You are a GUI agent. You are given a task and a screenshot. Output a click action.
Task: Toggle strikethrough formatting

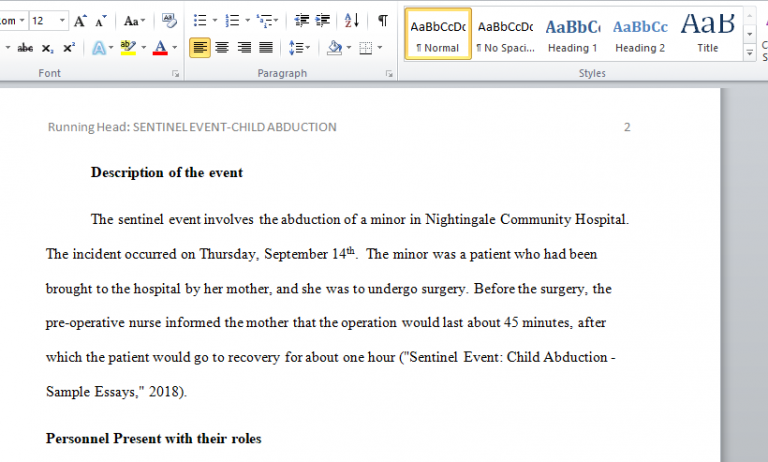click(x=25, y=47)
